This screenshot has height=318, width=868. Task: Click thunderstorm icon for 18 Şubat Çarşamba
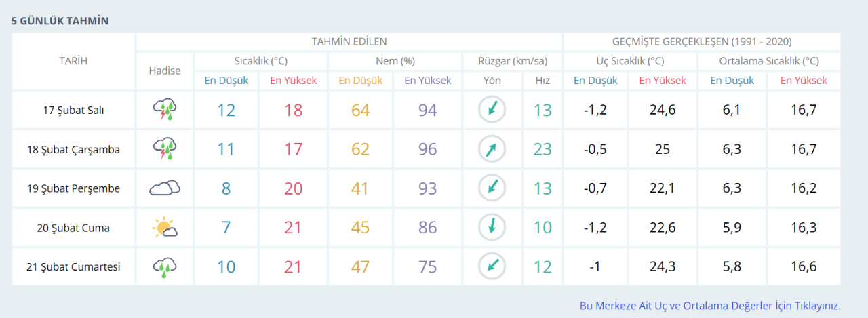165,149
